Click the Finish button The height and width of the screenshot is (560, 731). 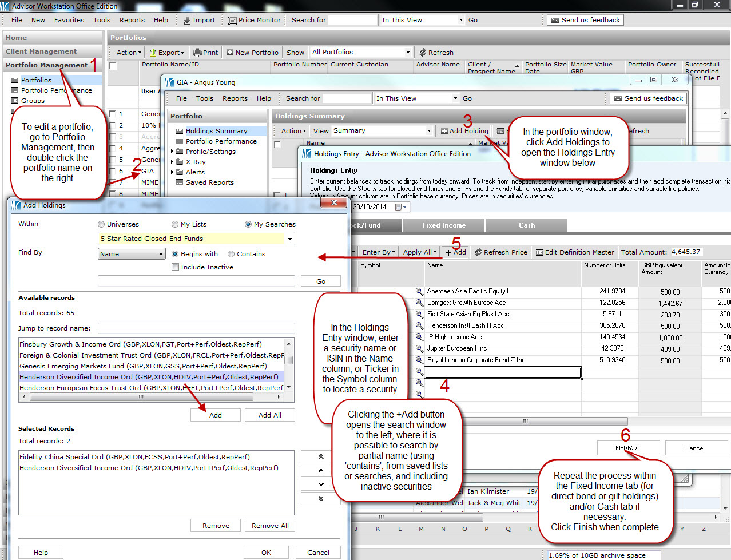click(x=627, y=448)
